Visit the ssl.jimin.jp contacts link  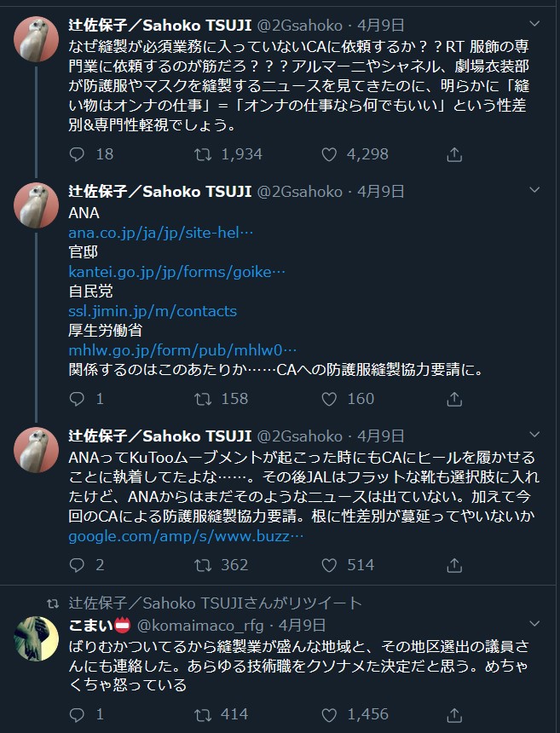(153, 311)
